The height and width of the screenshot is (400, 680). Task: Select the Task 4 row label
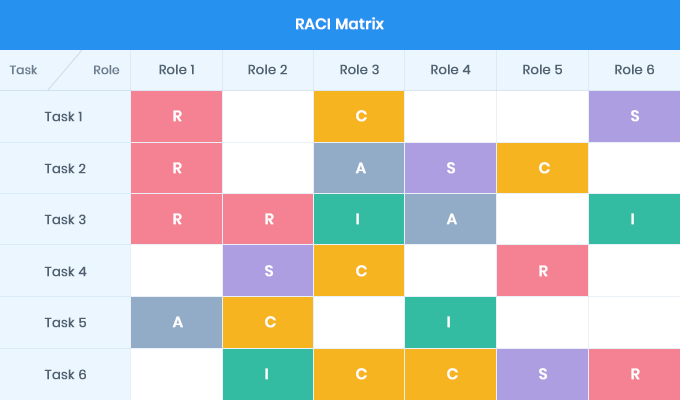(65, 271)
